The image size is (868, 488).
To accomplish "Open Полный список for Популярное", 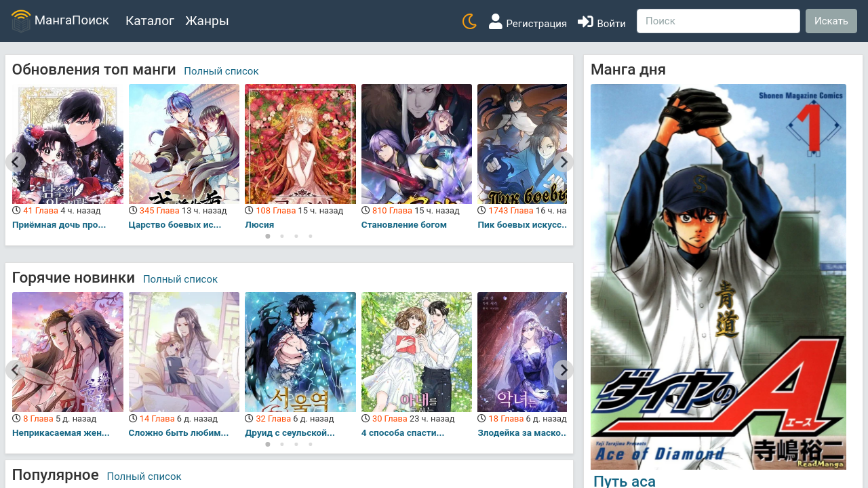I will [x=144, y=476].
